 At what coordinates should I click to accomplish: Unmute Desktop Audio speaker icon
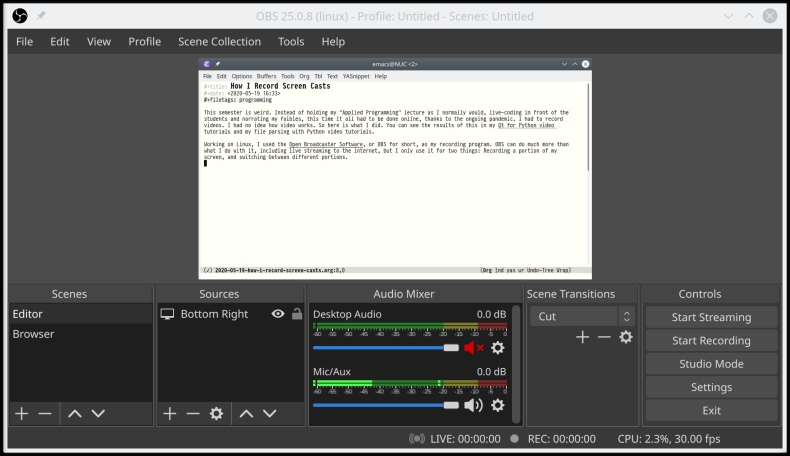(x=473, y=348)
